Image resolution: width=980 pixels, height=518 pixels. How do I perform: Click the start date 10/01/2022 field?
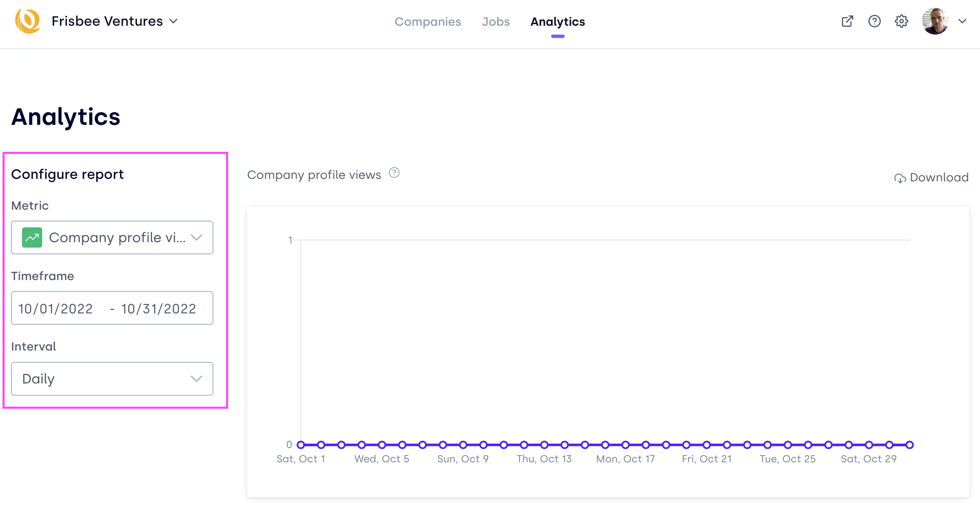[x=56, y=309]
